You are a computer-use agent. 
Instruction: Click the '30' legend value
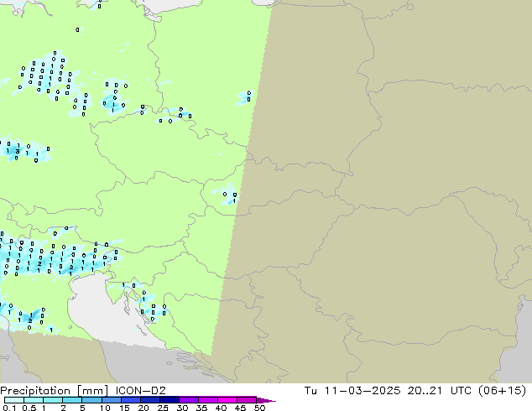182,408
